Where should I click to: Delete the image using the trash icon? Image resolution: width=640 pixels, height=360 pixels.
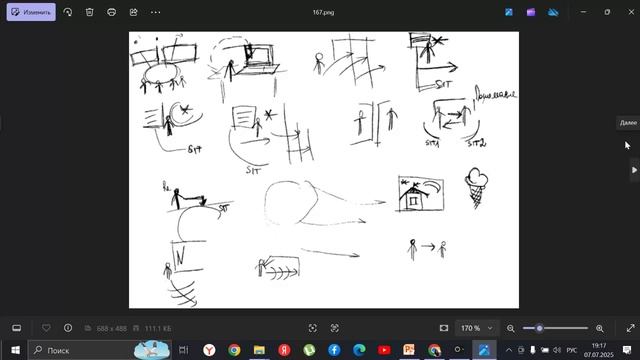[x=89, y=12]
